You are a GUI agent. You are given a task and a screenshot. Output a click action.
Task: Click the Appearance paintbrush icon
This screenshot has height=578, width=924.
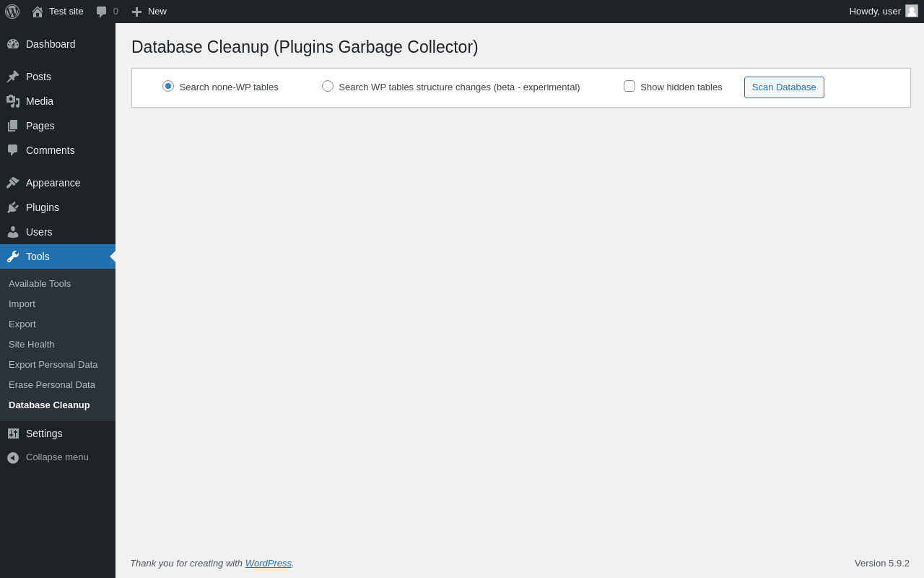[x=13, y=183]
